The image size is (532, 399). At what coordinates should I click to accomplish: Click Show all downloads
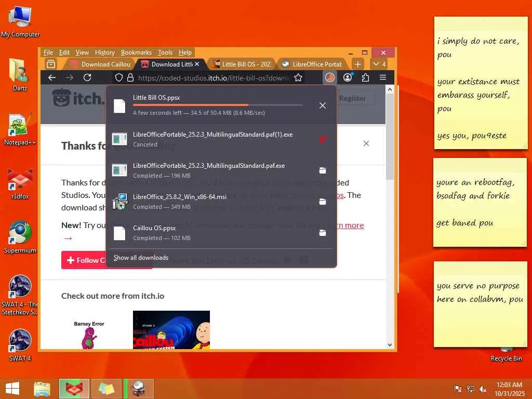[141, 258]
